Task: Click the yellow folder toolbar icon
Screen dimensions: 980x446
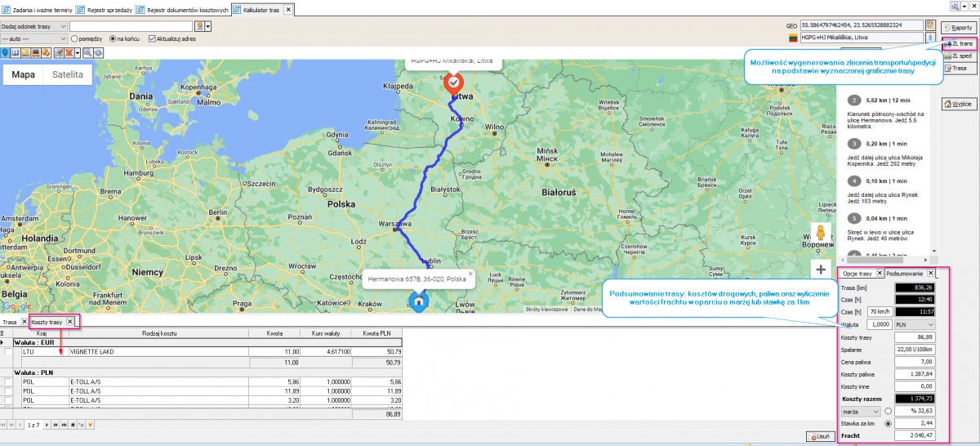Action: (x=25, y=53)
